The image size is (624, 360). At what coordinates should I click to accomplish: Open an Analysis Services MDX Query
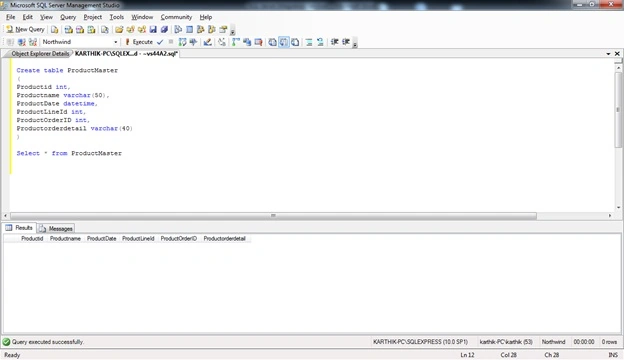pyautogui.click(x=68, y=29)
